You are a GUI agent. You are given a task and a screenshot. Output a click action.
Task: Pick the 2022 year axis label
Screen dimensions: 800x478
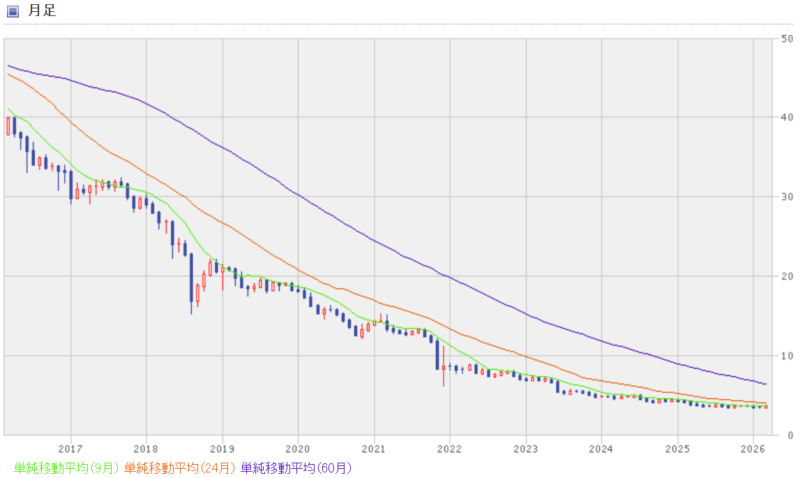pyautogui.click(x=449, y=448)
